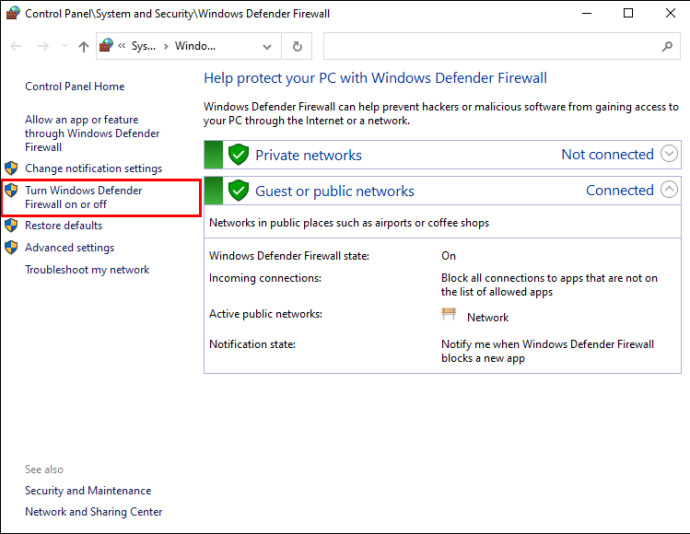Click the Connected status text
The height and width of the screenshot is (534, 690).
pyautogui.click(x=620, y=190)
